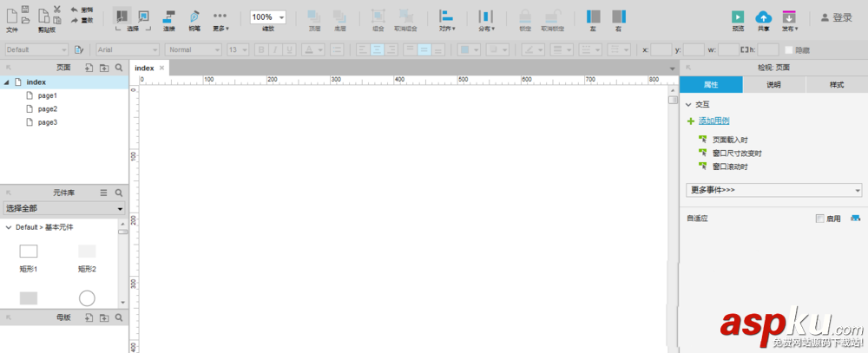Click the Login (登录) button

(x=837, y=17)
